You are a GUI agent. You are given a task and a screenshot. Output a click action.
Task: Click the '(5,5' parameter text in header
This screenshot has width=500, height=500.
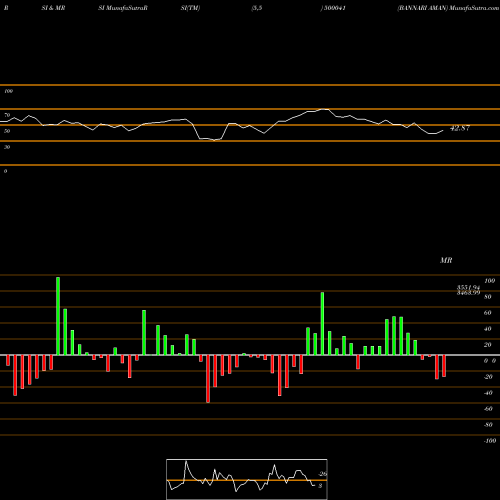pos(257,8)
